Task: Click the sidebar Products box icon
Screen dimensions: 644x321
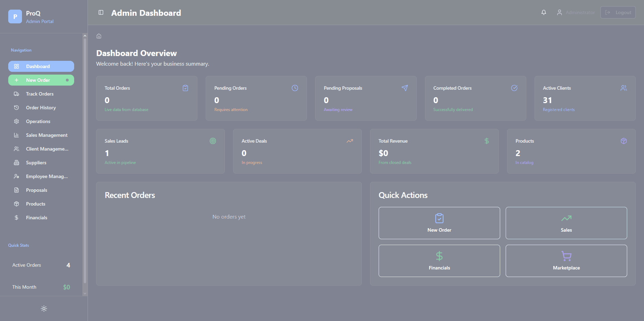Action: pyautogui.click(x=16, y=204)
